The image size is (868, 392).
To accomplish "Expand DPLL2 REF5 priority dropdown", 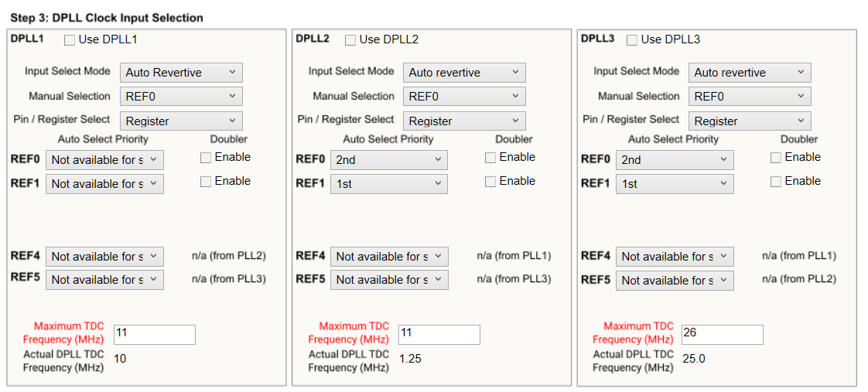I will 389,280.
